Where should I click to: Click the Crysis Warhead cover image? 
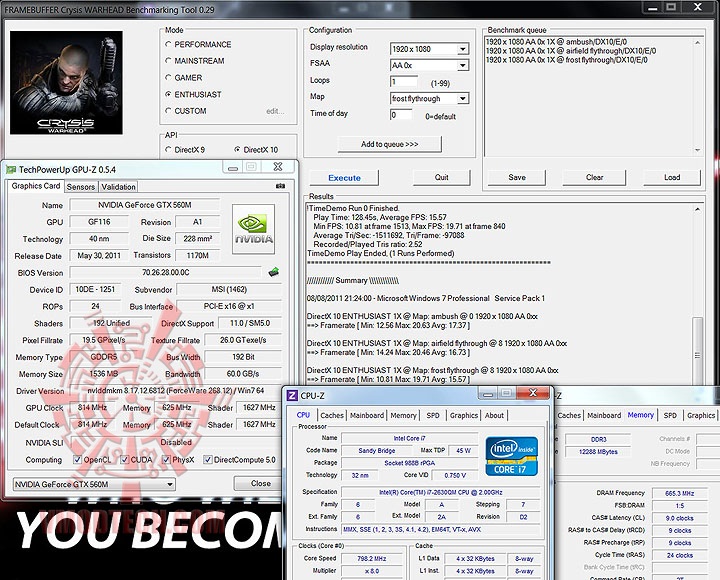point(67,83)
